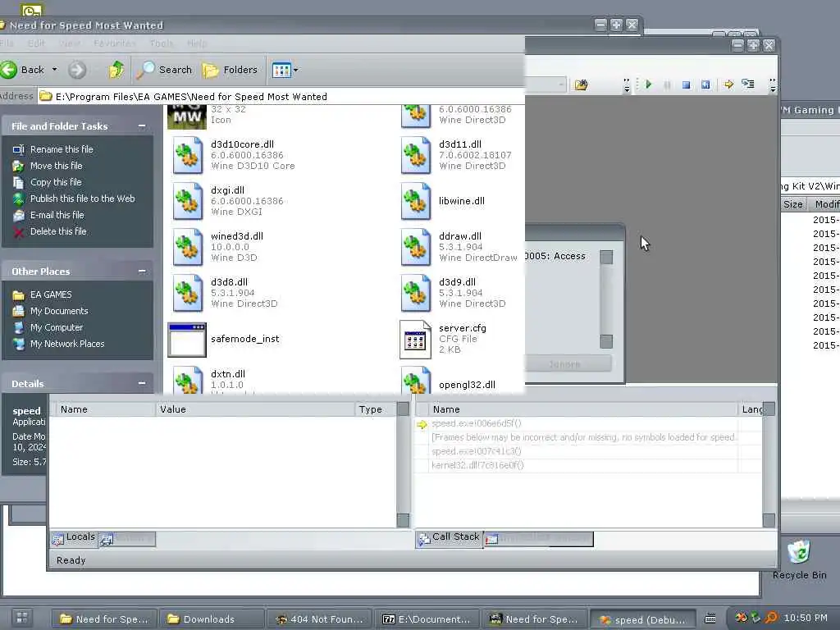
Task: Select the server.cfg file icon
Action: (415, 339)
